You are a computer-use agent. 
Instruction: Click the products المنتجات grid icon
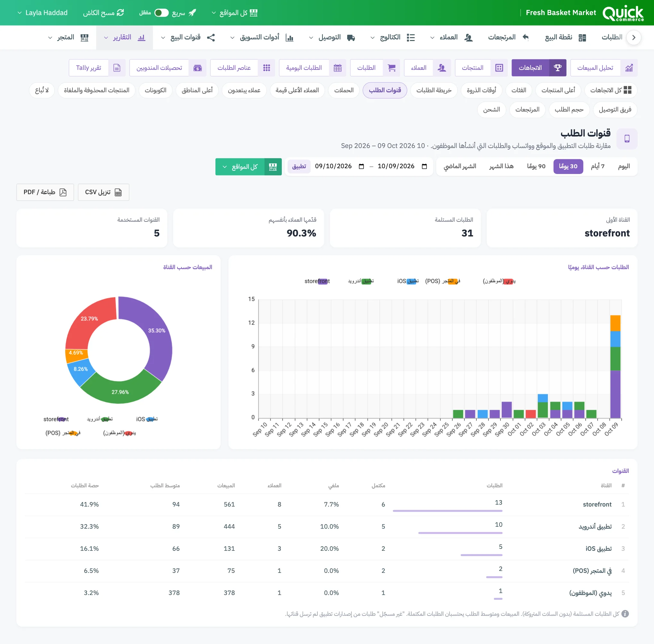[499, 68]
